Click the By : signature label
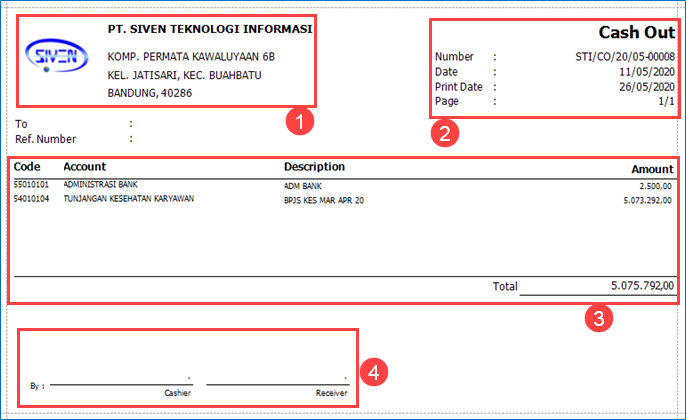The height and width of the screenshot is (420, 686). (37, 386)
